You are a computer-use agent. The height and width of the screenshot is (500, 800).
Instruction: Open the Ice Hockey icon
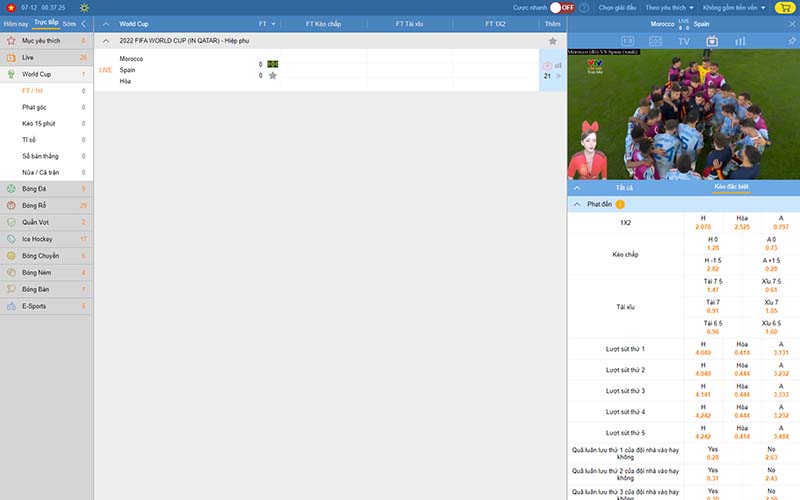pos(11,239)
